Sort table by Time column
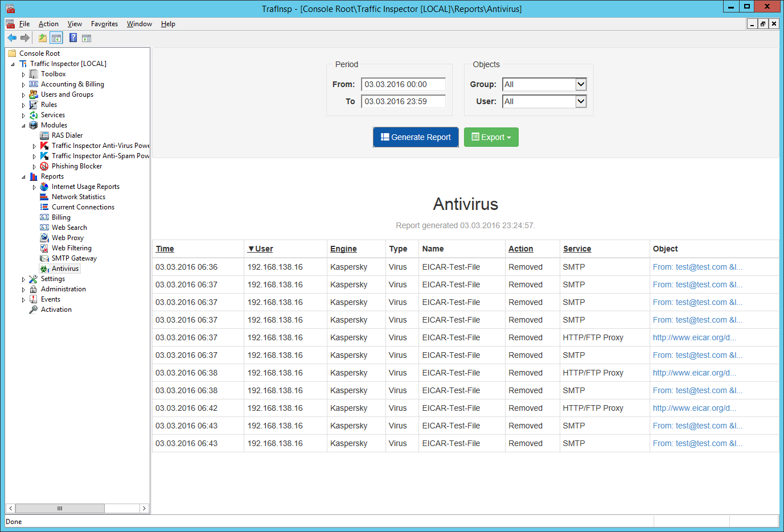Viewport: 784px width, 532px height. 165,249
